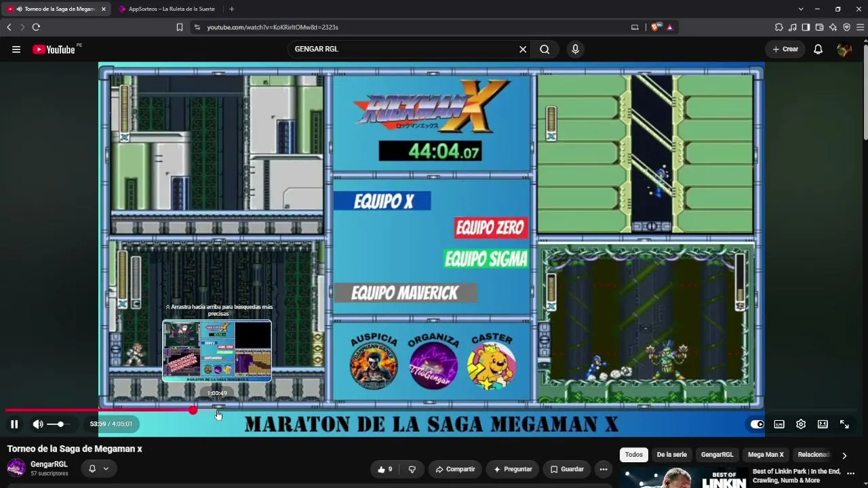Open the Crear menu
Image resolution: width=868 pixels, height=488 pixels.
[785, 49]
